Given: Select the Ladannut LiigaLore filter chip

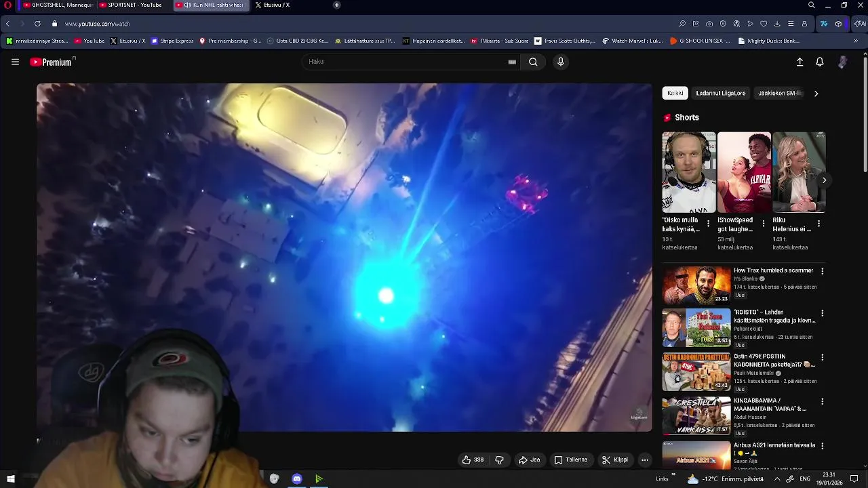Looking at the screenshot, I should click(x=720, y=93).
